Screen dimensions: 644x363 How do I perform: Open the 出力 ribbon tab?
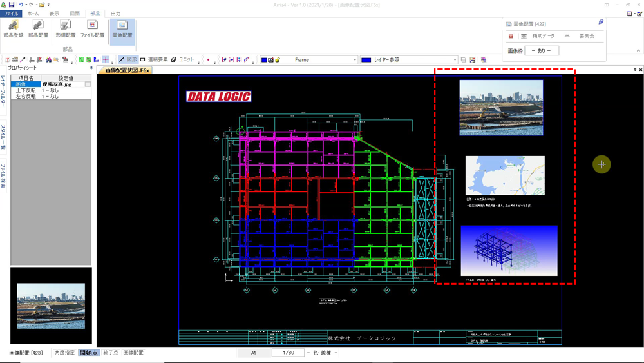115,14
